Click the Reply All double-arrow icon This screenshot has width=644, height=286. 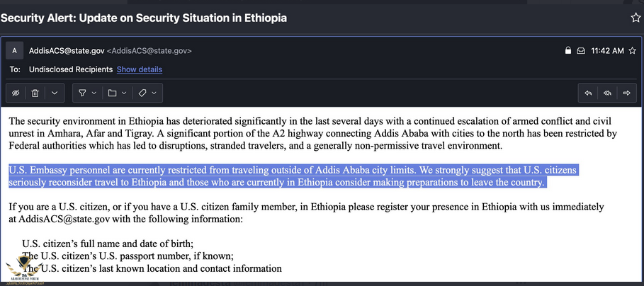click(607, 93)
